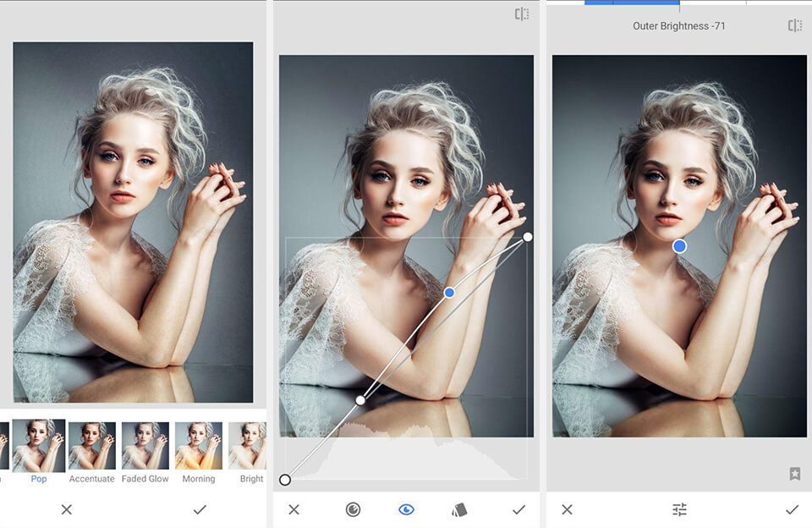812x528 pixels.
Task: Confirm the Pop look with the checkmark
Action: click(x=200, y=509)
